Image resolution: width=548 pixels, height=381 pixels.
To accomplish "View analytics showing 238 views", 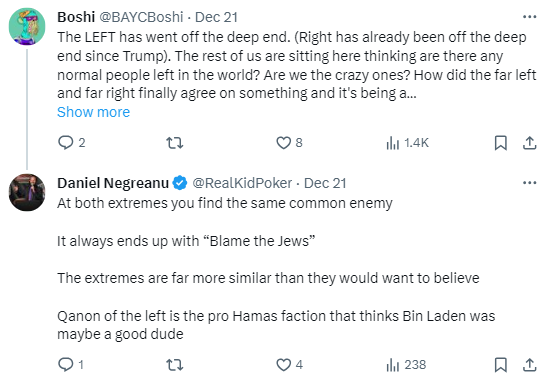I will click(x=406, y=365).
